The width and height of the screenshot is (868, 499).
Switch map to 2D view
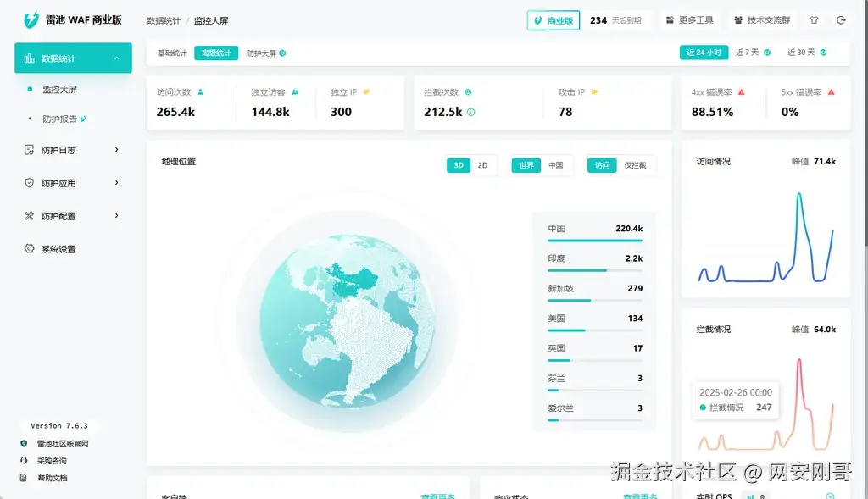click(x=482, y=165)
